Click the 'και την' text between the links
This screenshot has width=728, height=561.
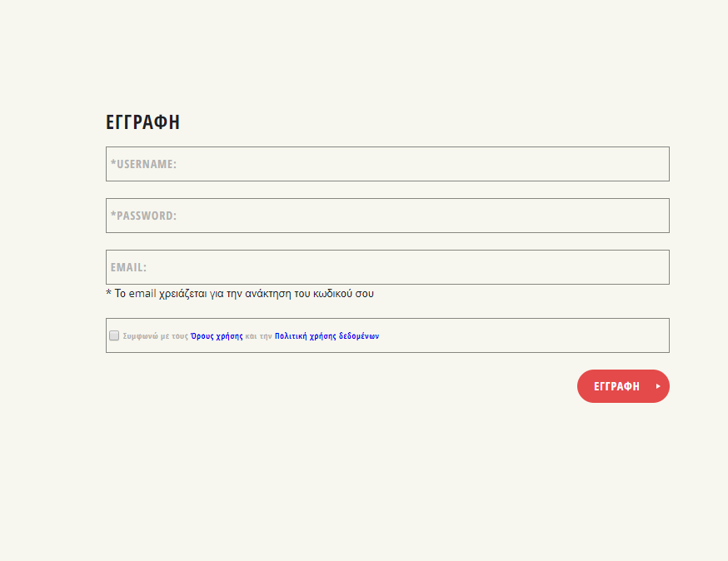tap(258, 336)
